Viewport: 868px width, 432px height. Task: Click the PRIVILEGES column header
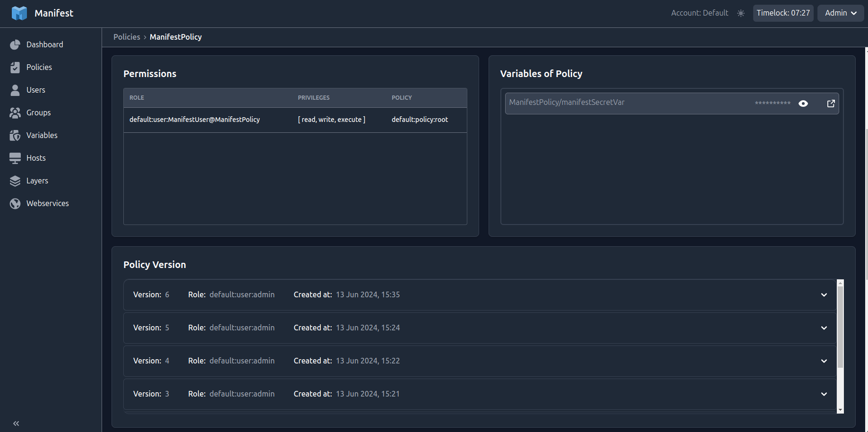tap(314, 98)
